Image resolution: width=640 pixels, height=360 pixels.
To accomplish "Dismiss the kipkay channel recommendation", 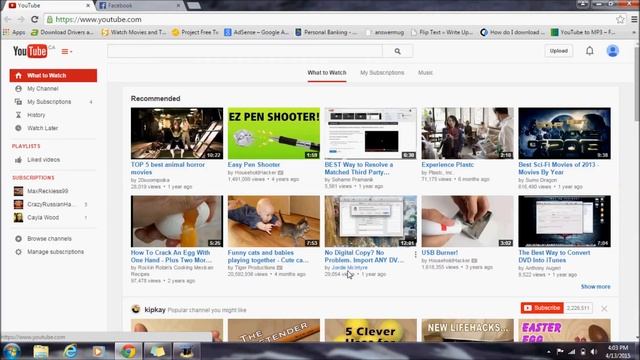I will tap(604, 308).
